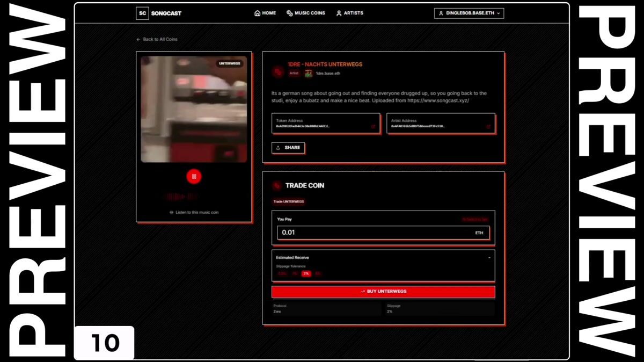Open the Home page
644x362 pixels.
265,13
